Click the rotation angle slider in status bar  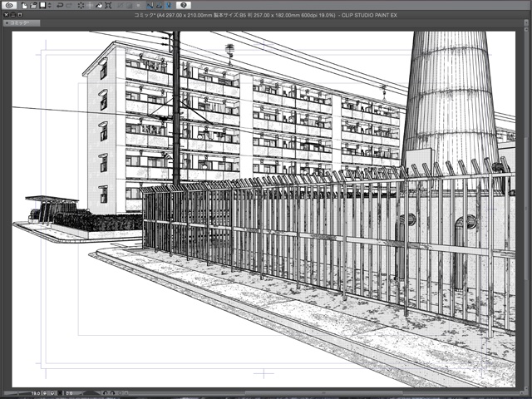(91, 393)
